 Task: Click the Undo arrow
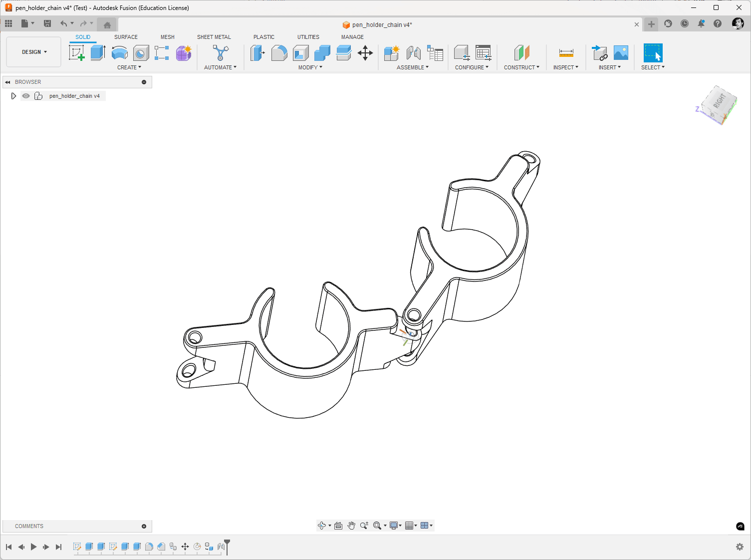coord(64,23)
